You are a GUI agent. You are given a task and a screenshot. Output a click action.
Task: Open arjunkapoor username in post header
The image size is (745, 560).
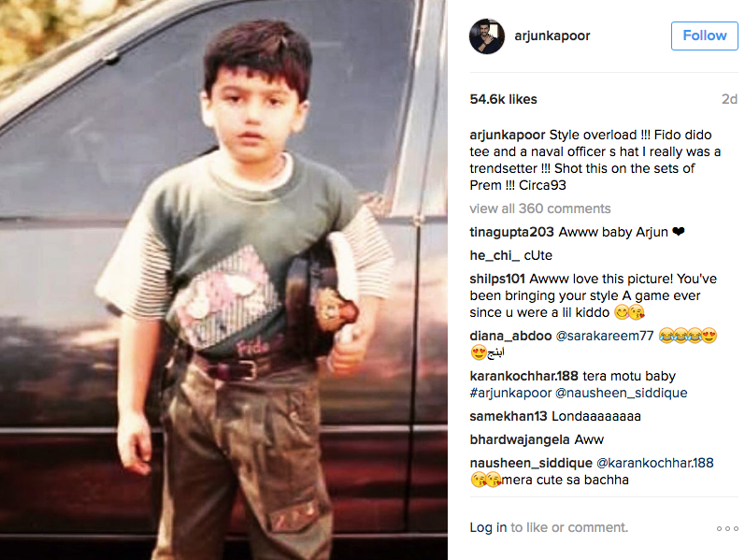click(x=552, y=36)
